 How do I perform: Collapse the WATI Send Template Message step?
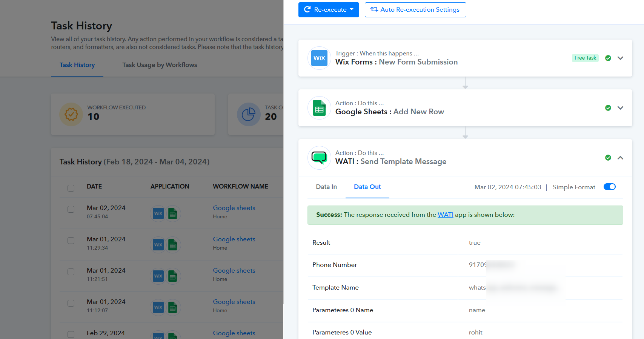click(620, 158)
